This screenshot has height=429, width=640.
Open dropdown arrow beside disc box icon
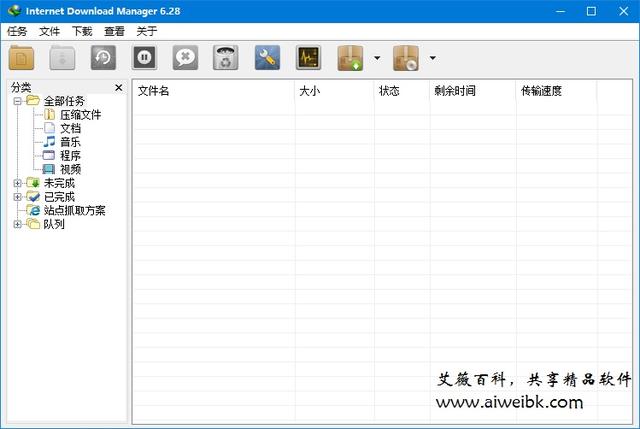433,58
